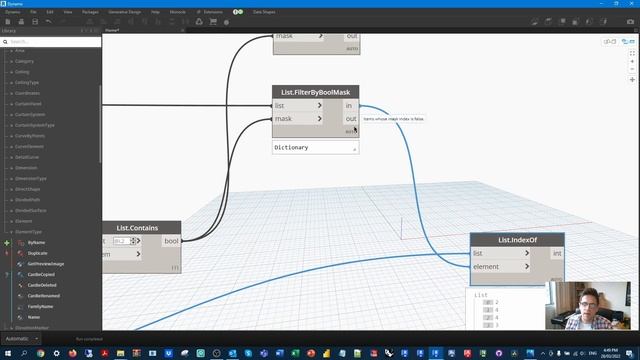Click the pan cross icon on canvas
Image resolution: width=640 pixels, height=360 pixels.
tap(632, 80)
